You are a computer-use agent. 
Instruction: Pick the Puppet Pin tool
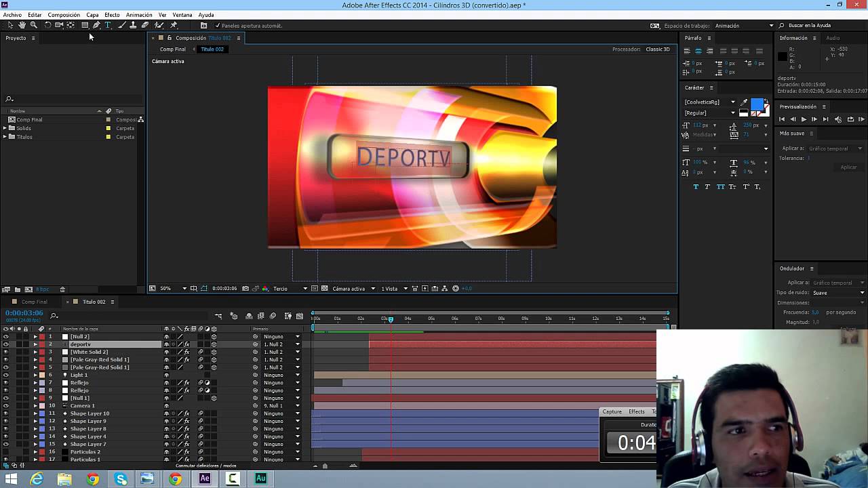click(x=174, y=25)
